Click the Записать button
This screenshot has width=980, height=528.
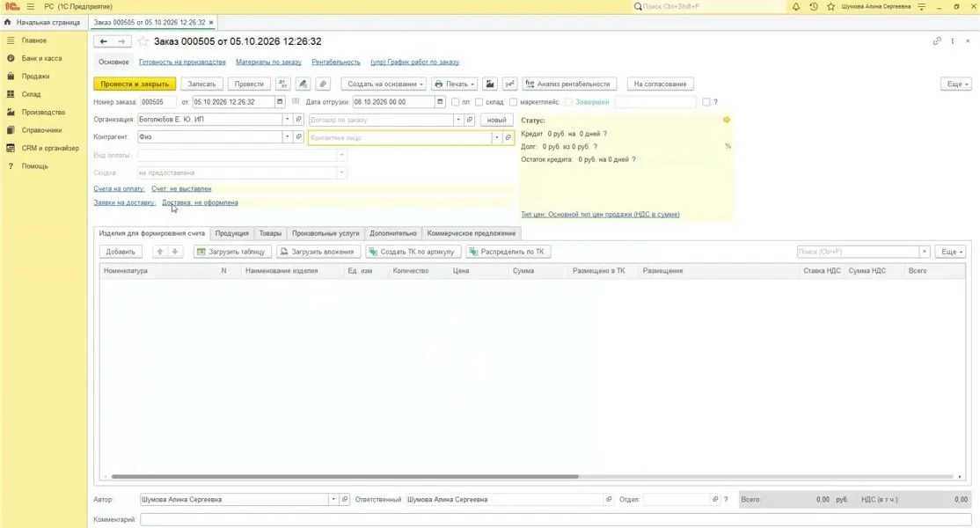coord(201,84)
